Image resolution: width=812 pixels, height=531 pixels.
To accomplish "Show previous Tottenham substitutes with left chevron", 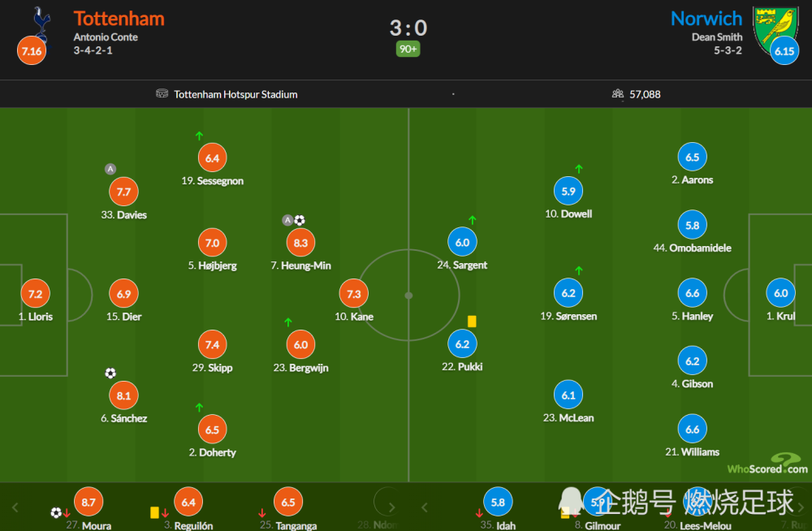I will [15, 507].
